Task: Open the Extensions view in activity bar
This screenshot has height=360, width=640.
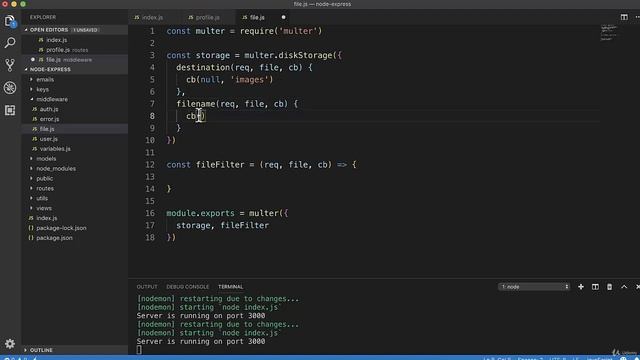Action: point(10,110)
